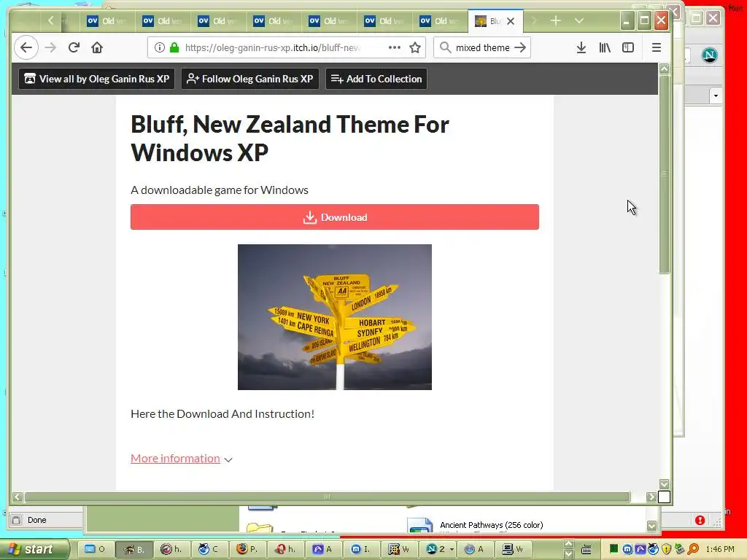Click the scroll up arrow of the page
Viewport: 747px width, 560px height.
coord(665,69)
